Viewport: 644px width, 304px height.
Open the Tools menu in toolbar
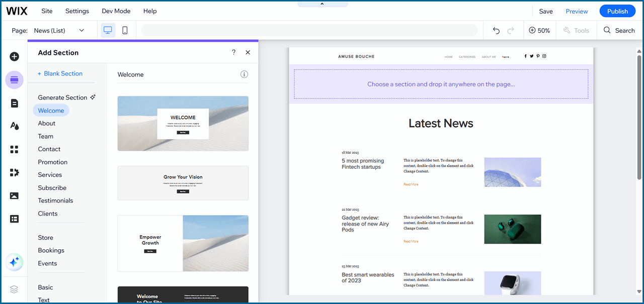click(576, 31)
